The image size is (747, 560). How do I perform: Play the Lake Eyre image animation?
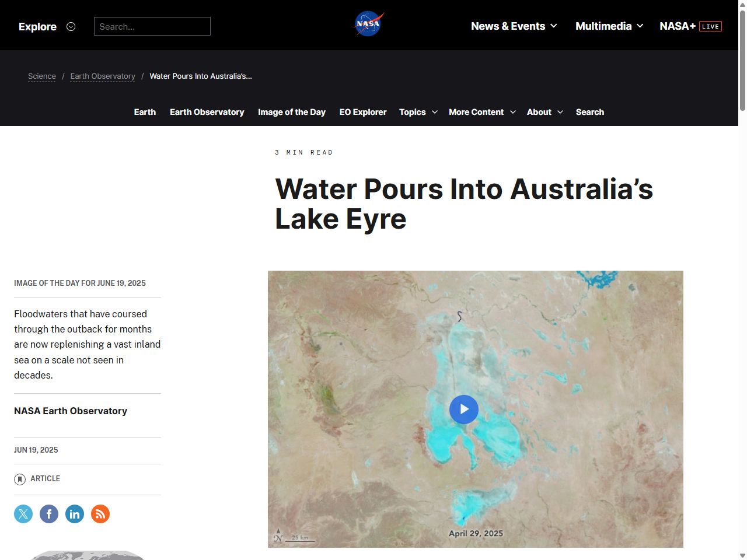click(x=464, y=409)
